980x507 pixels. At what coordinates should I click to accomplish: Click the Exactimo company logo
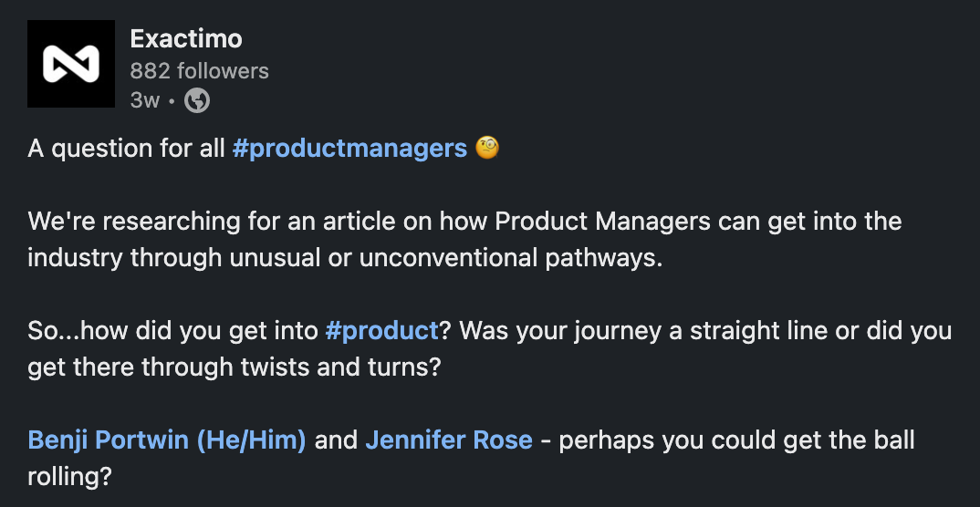[x=71, y=64]
